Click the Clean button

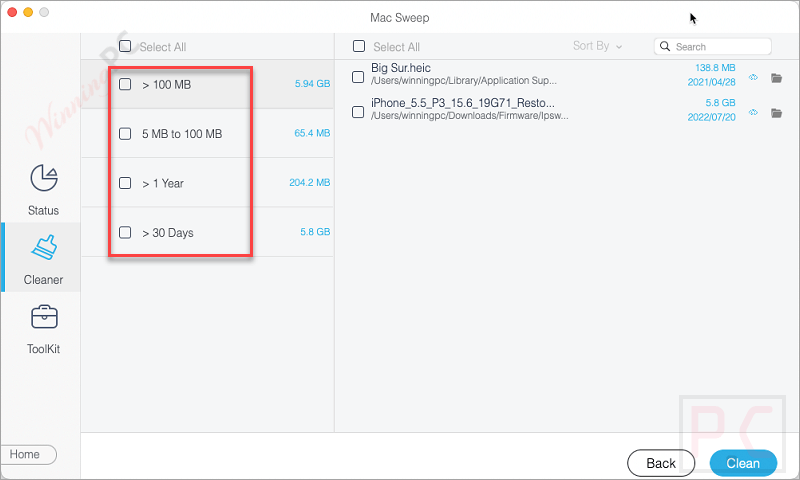coord(743,463)
